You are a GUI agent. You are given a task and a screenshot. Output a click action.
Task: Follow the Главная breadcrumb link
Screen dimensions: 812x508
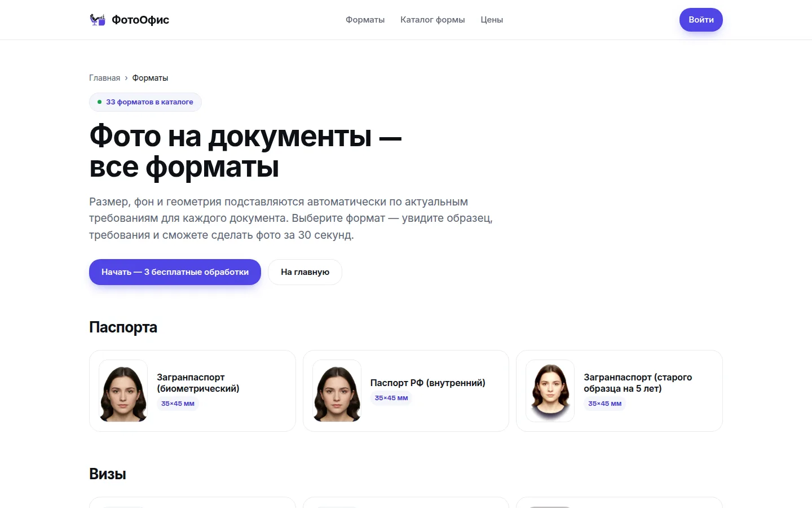point(104,78)
